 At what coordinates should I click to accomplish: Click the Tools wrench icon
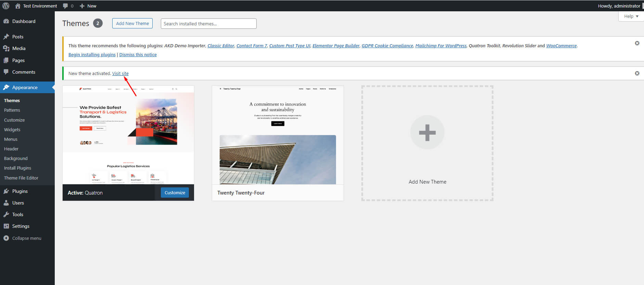click(x=6, y=214)
